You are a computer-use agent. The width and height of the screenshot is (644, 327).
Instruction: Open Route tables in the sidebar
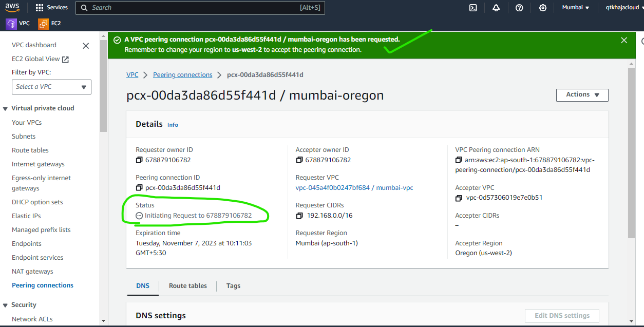coord(30,150)
